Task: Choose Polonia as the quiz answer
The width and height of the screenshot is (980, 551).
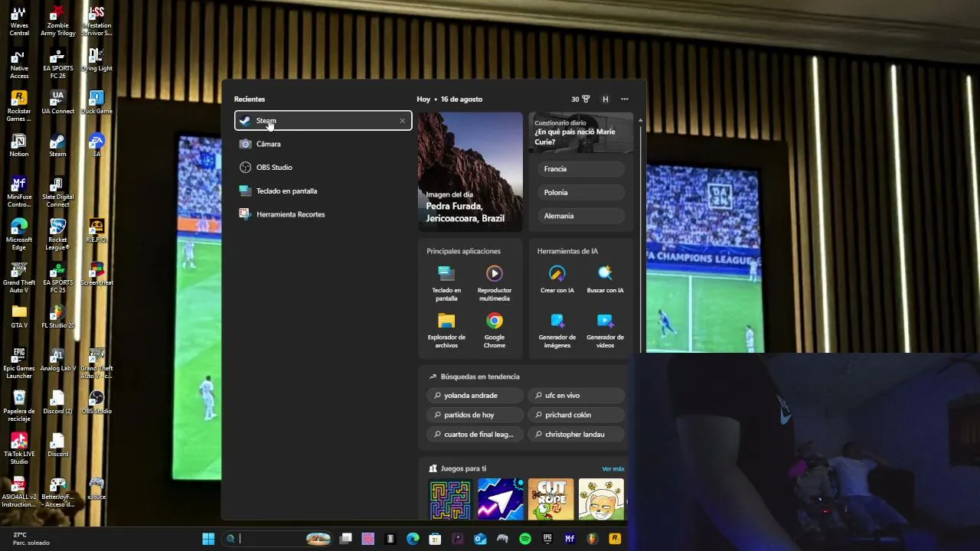Action: tap(581, 193)
